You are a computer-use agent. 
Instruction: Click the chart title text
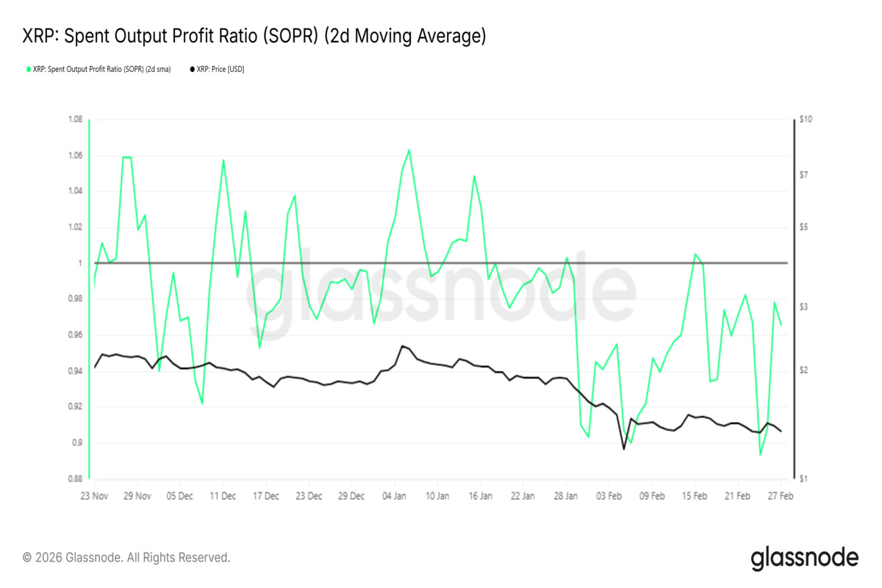254,36
